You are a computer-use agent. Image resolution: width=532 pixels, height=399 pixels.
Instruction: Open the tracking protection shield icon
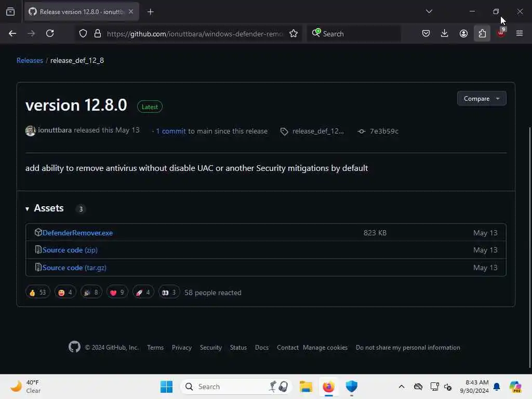point(83,34)
